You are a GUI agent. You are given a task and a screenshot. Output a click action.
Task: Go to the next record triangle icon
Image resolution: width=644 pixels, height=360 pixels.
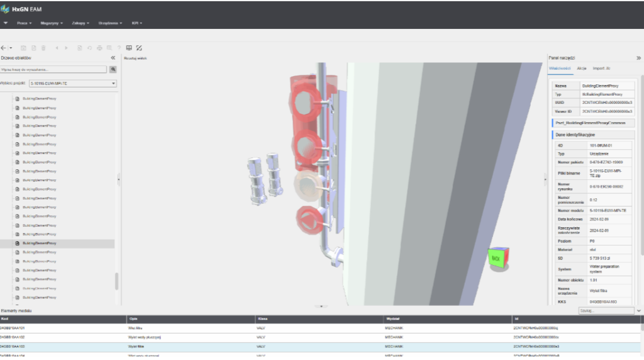[x=66, y=48]
